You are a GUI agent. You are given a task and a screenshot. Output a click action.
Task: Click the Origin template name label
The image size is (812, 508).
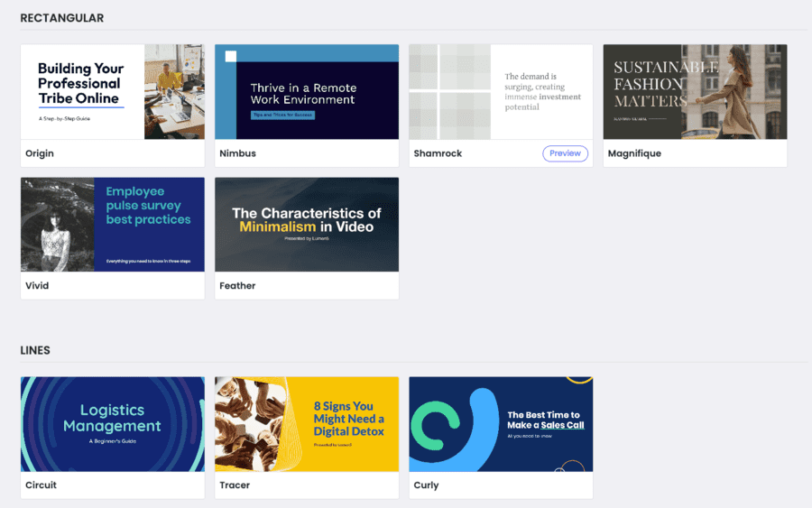(x=40, y=153)
